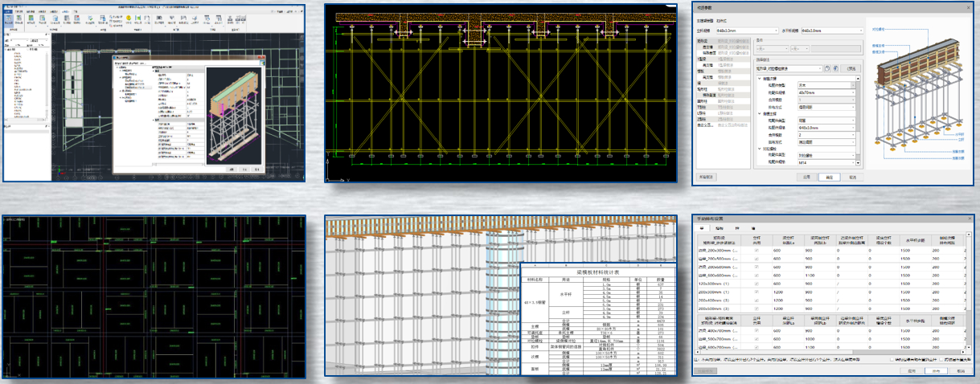Click the first small icon button left of 预览

pyautogui.click(x=826, y=69)
